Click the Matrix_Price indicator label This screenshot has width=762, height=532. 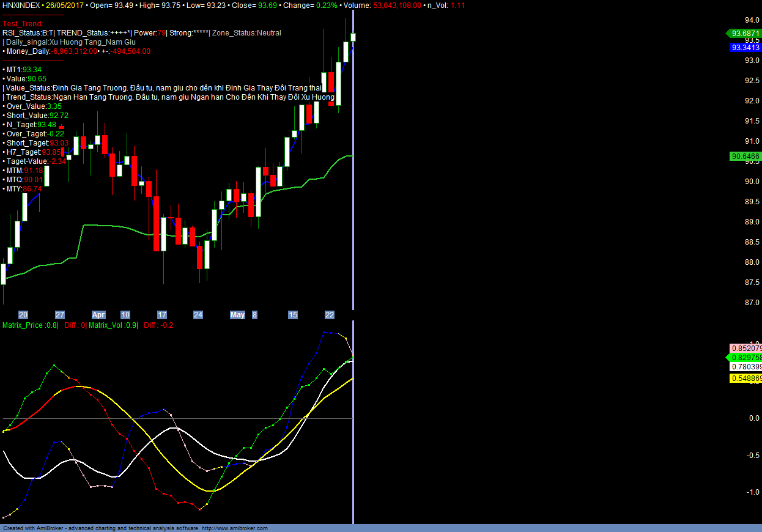click(30, 325)
